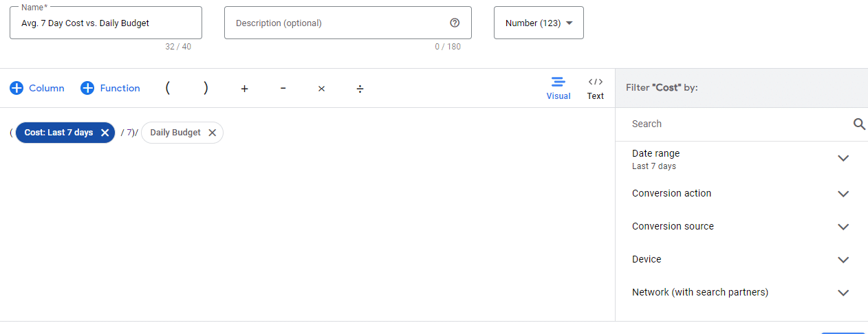Click the description help question icon

[x=455, y=23]
